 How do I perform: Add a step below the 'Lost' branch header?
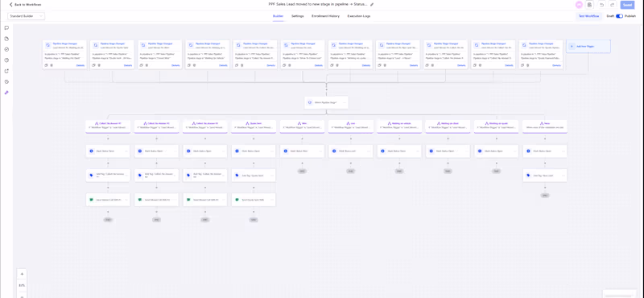[x=351, y=139]
